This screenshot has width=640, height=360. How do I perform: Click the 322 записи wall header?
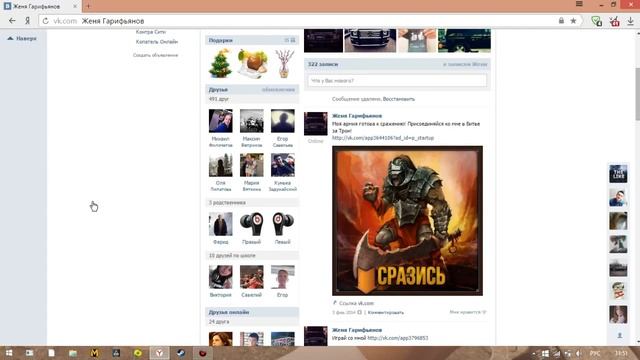(397, 64)
